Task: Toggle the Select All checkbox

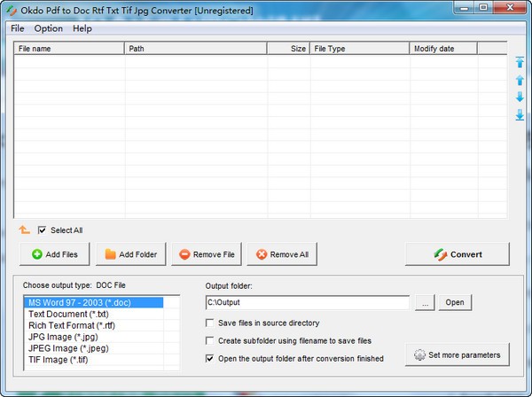Action: (42, 230)
